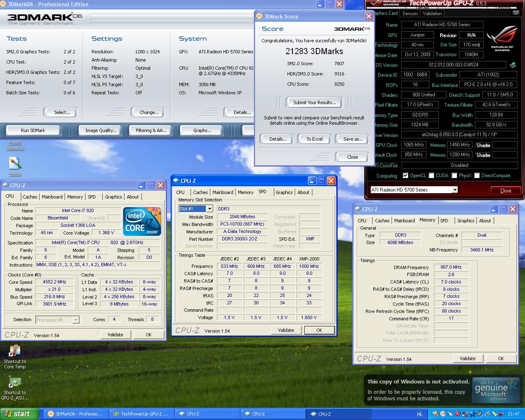Viewport: 525px width, 420px height.
Task: Open About tab in left CPU-Z window
Action: point(132,197)
